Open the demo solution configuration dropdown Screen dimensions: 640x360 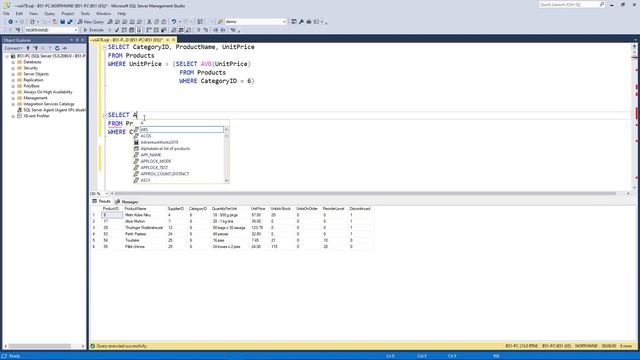click(x=284, y=22)
